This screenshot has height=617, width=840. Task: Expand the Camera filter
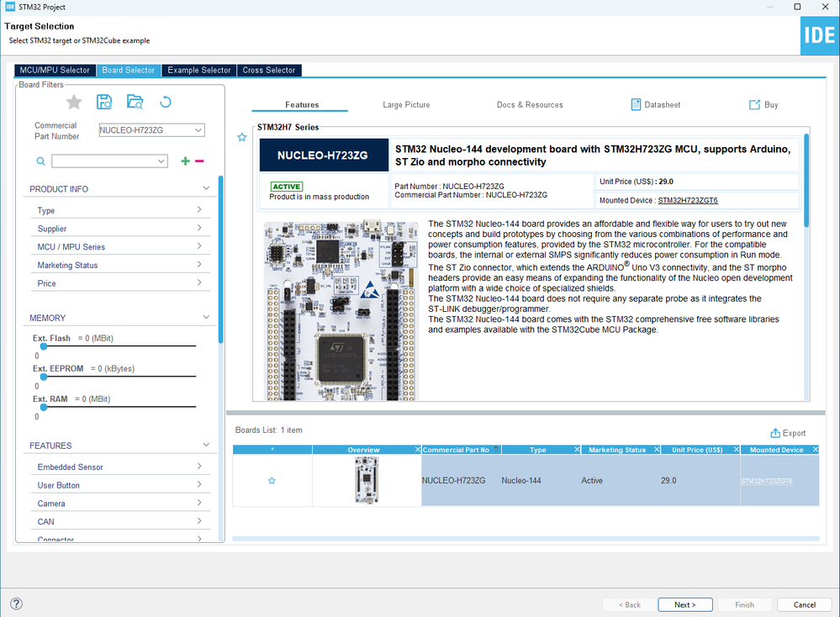(x=199, y=503)
